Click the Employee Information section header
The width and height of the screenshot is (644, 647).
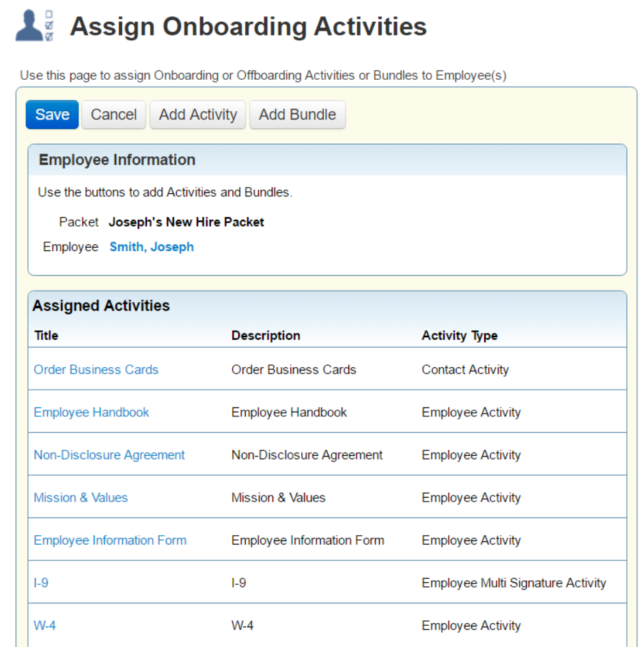pos(117,160)
